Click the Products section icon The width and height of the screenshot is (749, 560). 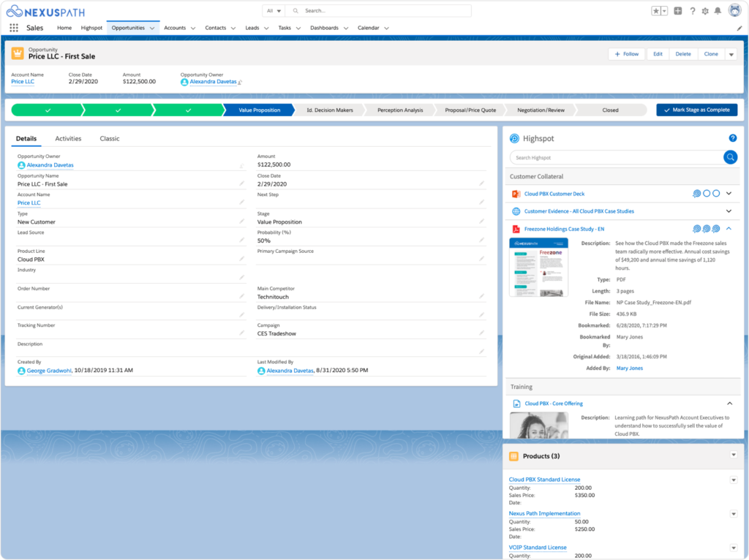click(x=513, y=456)
